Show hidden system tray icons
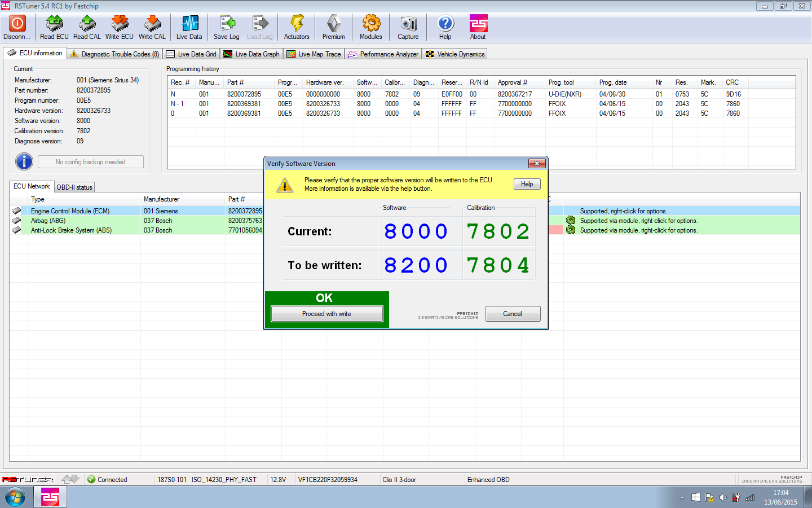 (682, 497)
